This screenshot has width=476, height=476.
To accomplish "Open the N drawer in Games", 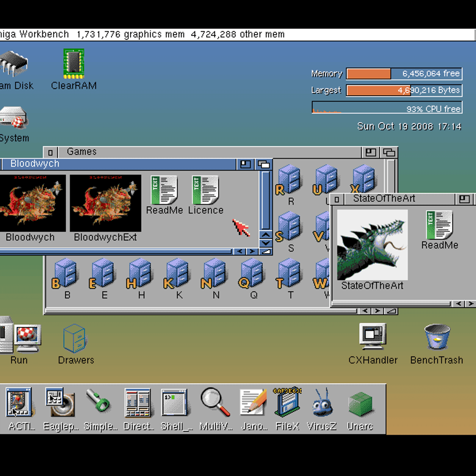I will [214, 274].
